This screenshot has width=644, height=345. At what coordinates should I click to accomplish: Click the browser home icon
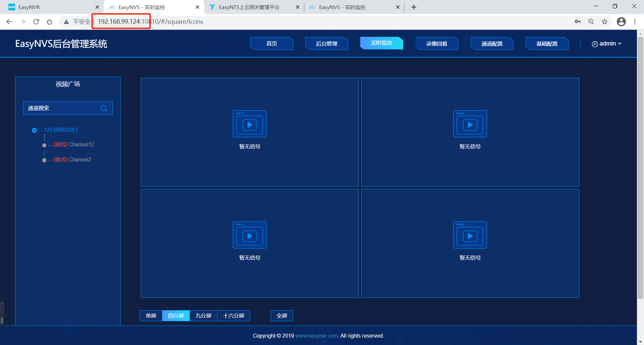[50, 21]
